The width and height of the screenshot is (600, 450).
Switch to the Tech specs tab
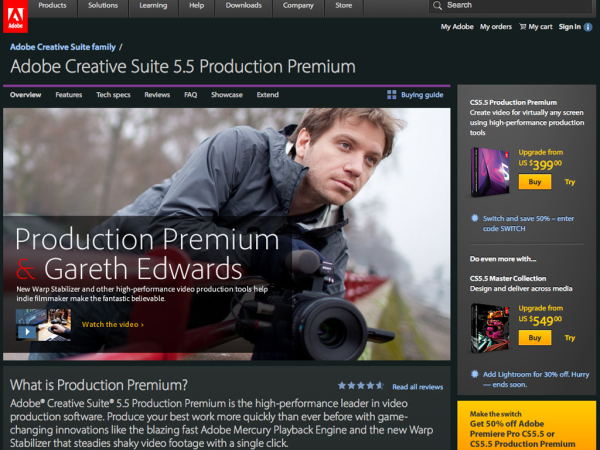tap(113, 95)
